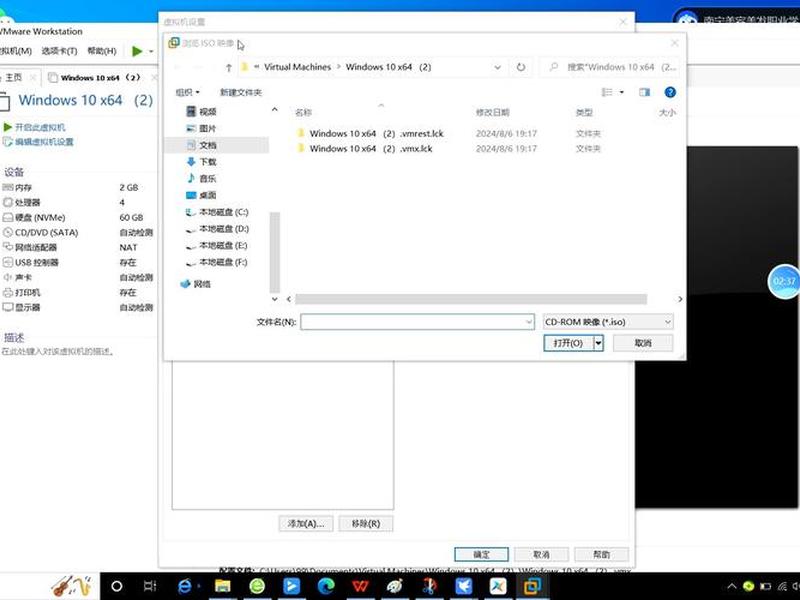Select local disk (F:) in sidebar
This screenshot has height=600, width=800.
point(217,262)
